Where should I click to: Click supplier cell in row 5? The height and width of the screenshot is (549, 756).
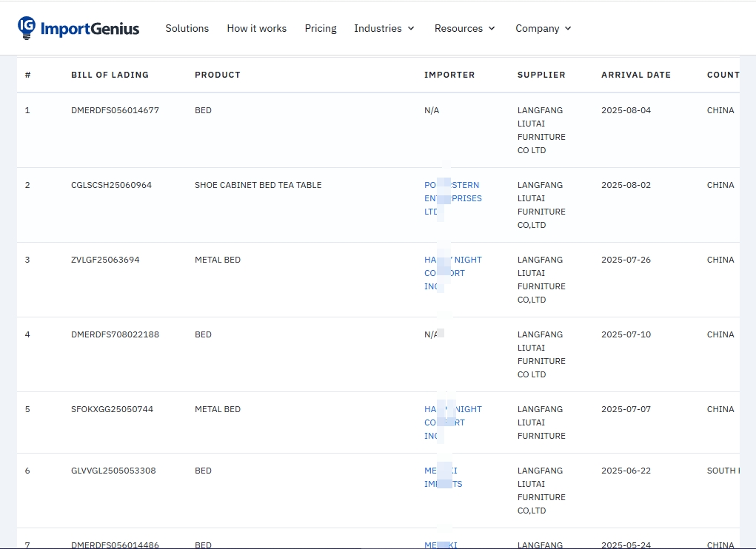(541, 422)
